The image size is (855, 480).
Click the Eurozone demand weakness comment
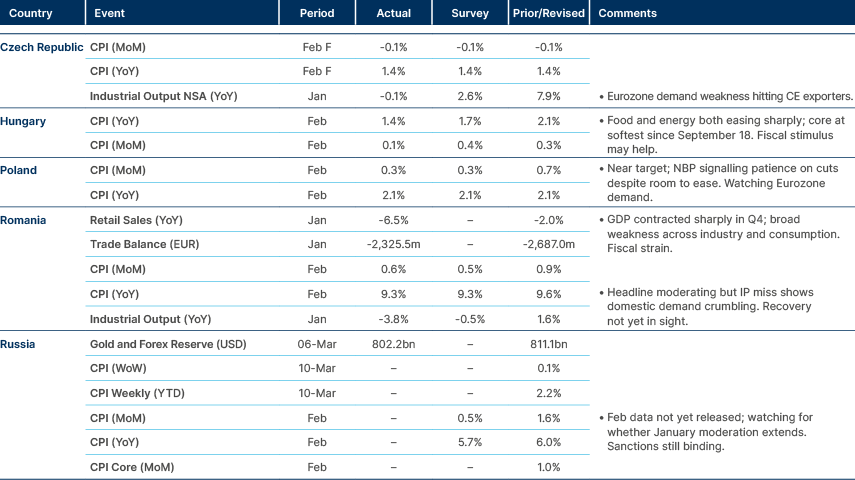pos(726,96)
